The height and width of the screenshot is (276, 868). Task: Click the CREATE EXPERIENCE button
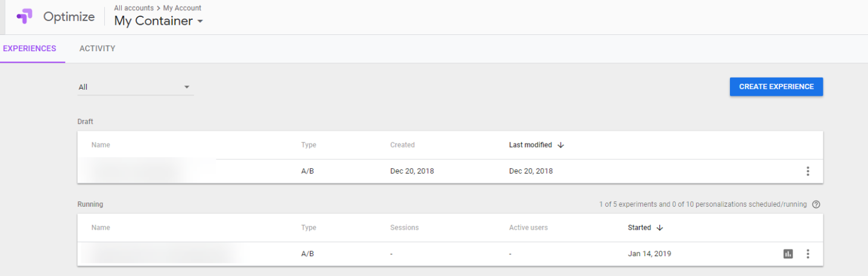tap(776, 87)
